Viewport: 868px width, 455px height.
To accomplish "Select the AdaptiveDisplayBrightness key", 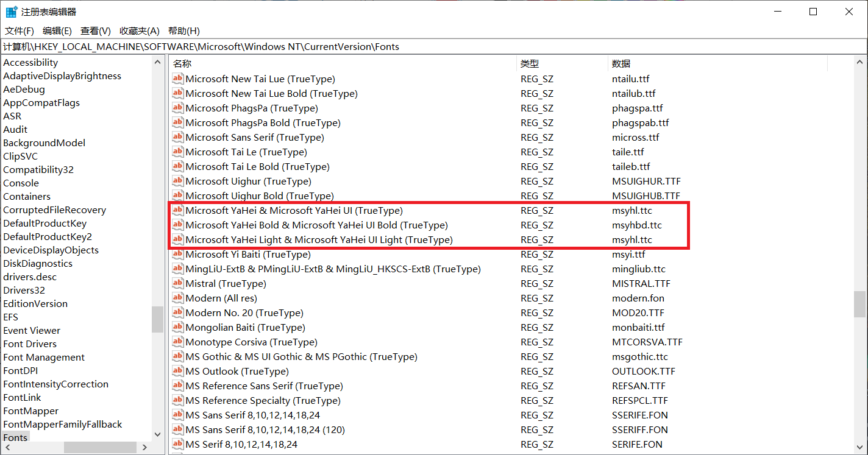I will pos(62,76).
